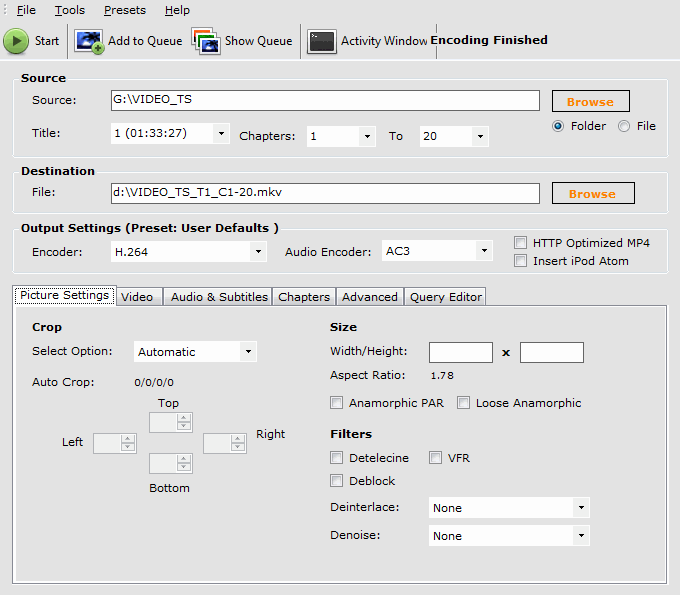680x595 pixels.
Task: Open the Activity Window terminal icon
Action: click(322, 42)
